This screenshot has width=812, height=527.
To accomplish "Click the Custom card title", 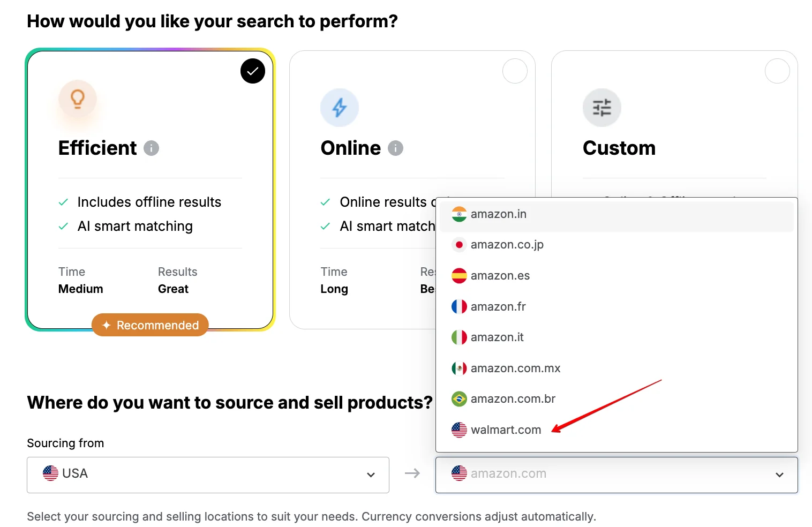I will coord(619,148).
